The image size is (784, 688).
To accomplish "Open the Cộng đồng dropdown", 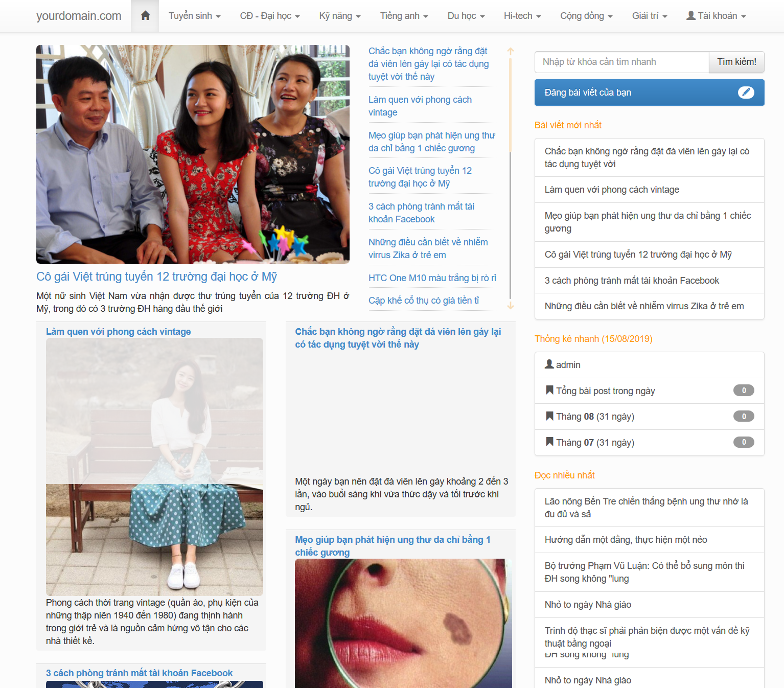I will [x=586, y=16].
